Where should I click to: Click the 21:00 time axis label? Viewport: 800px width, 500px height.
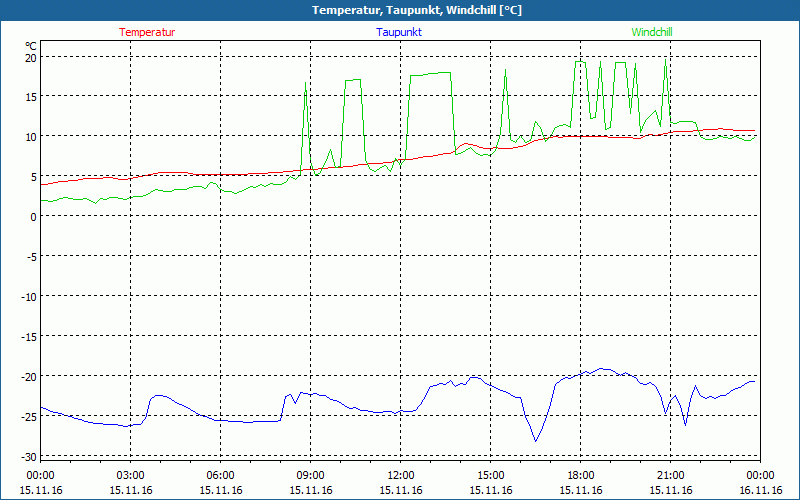pyautogui.click(x=670, y=476)
